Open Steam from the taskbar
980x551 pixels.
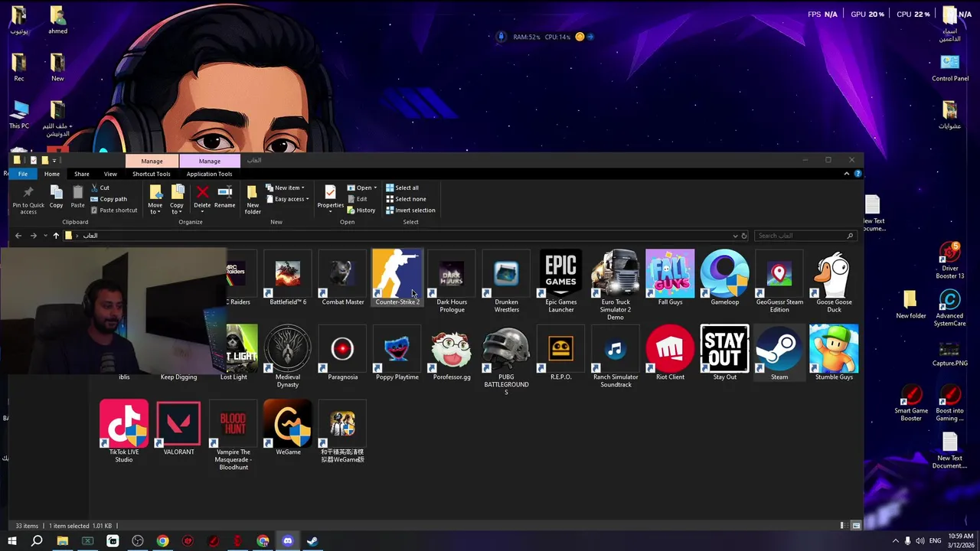pos(313,541)
